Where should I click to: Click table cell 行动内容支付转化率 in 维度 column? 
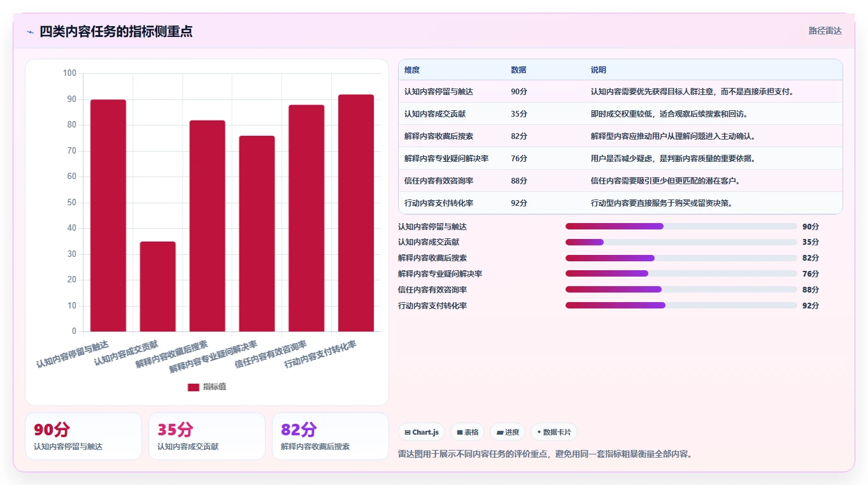point(439,203)
